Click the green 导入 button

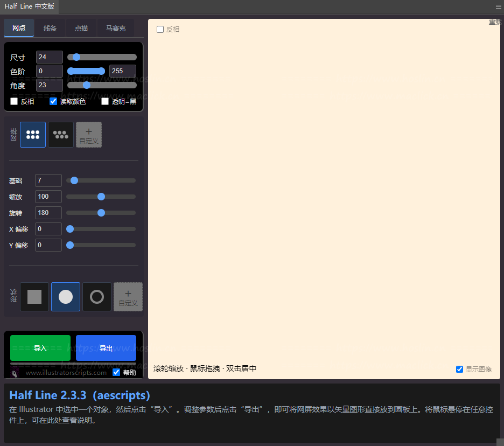[40, 348]
